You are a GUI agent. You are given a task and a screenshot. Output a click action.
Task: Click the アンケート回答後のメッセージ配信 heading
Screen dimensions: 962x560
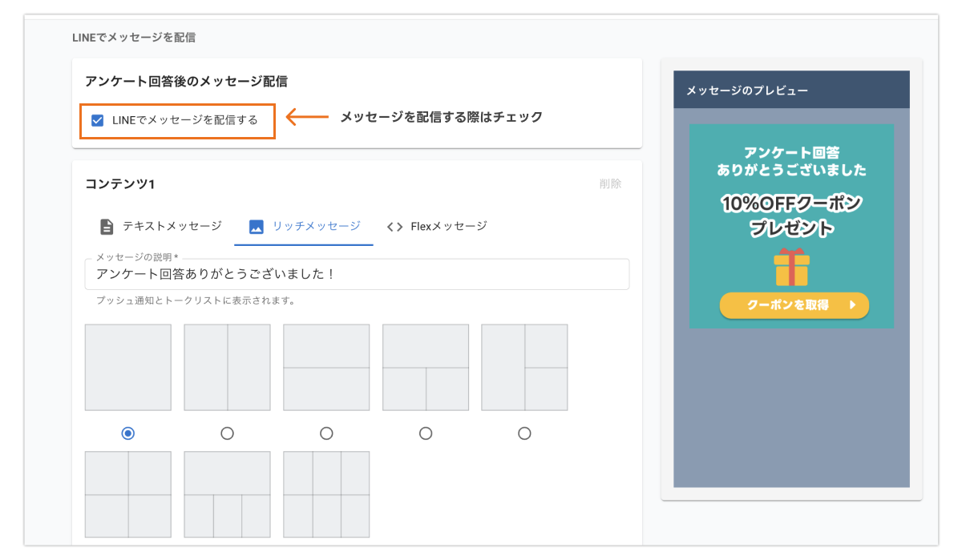(x=187, y=82)
